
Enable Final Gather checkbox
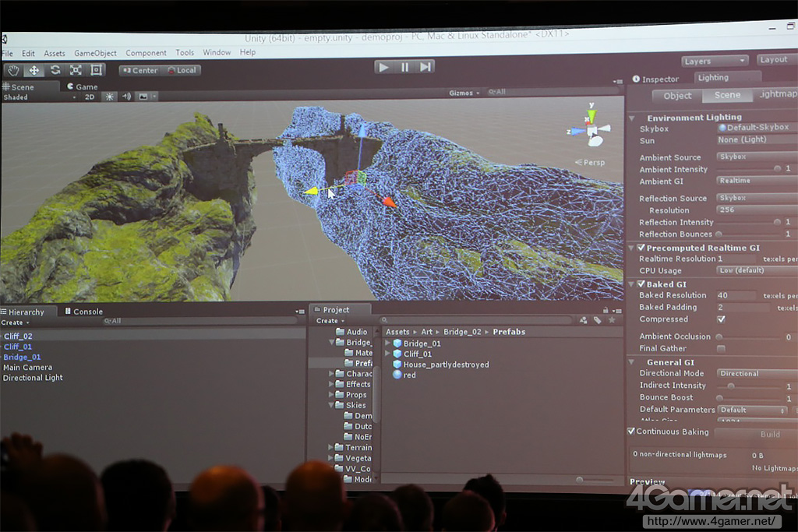[721, 348]
